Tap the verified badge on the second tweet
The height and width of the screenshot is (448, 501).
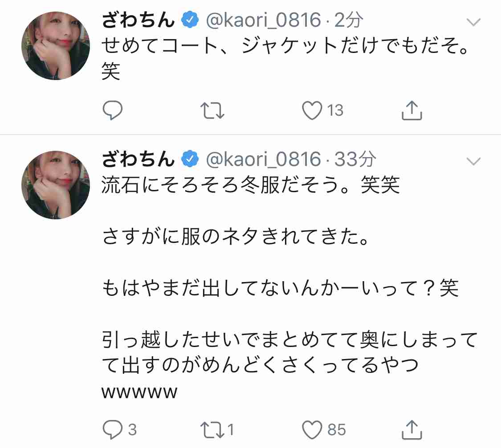pos(190,159)
